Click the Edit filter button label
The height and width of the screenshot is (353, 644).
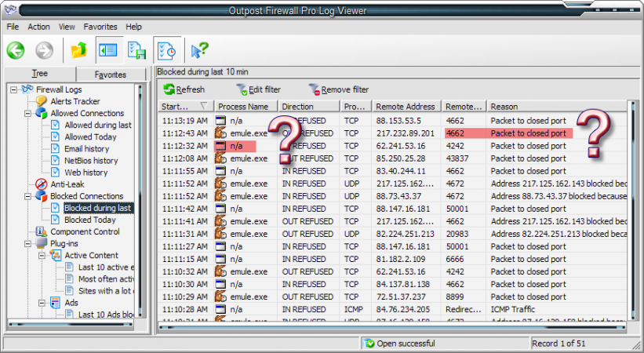click(264, 89)
